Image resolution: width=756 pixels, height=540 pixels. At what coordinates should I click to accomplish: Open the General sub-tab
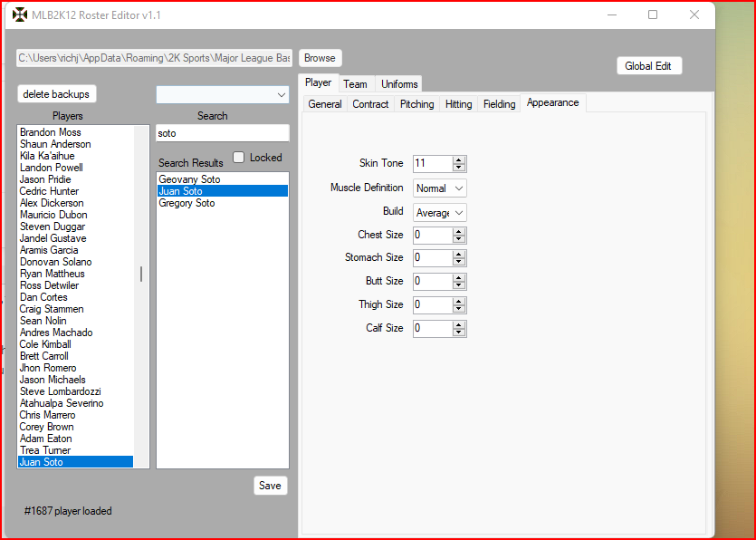(325, 104)
